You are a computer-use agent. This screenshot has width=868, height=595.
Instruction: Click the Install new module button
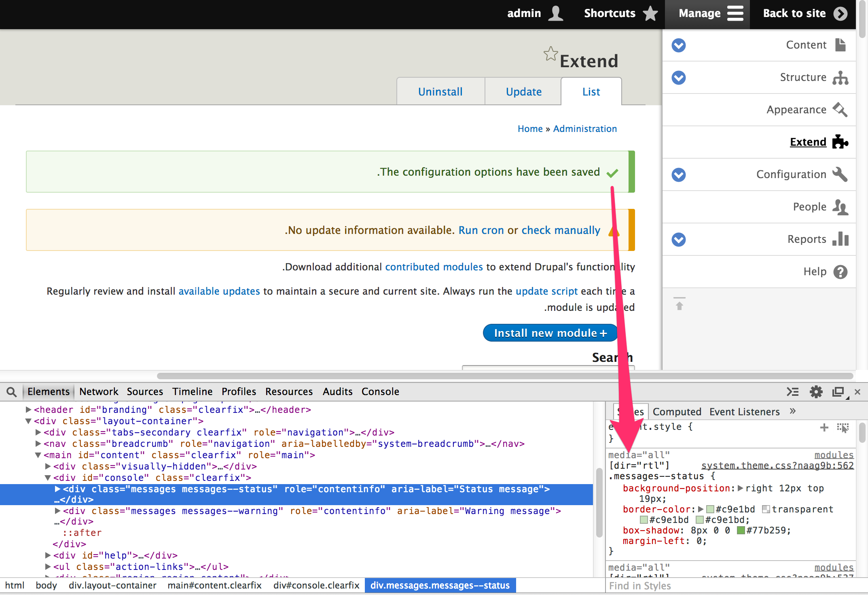550,333
